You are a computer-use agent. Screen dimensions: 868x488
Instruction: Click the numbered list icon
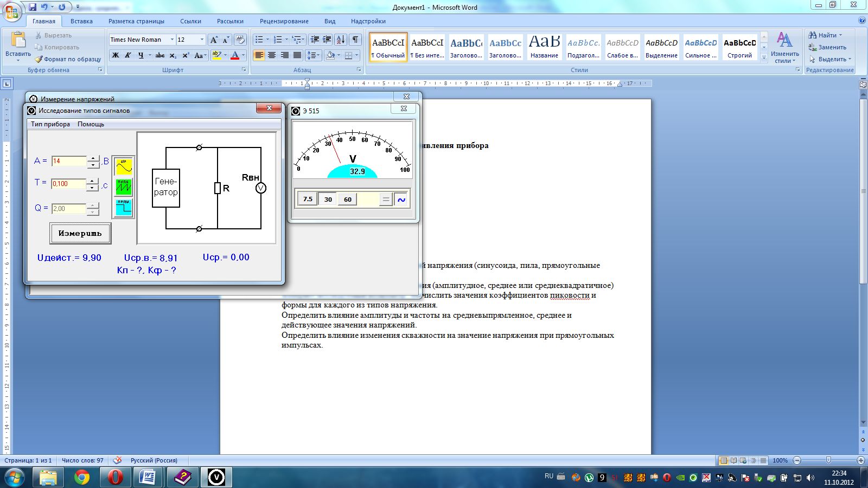[x=278, y=40]
